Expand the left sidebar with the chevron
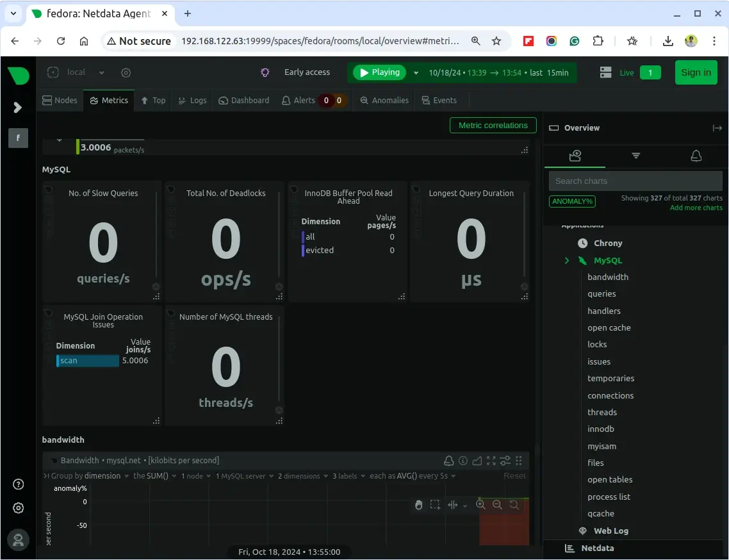Image resolution: width=729 pixels, height=560 pixels. 18,108
